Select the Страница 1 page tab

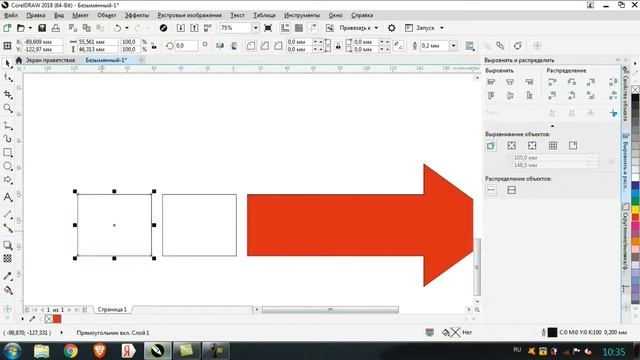point(112,309)
